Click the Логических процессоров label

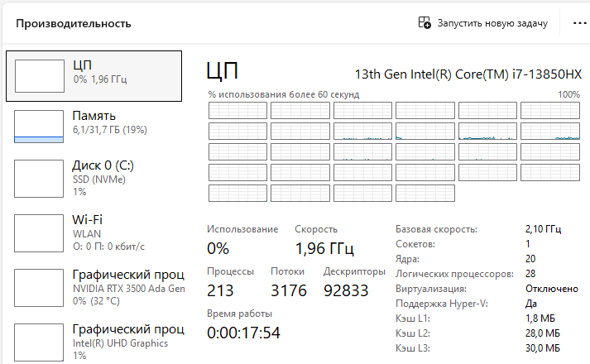pyautogui.click(x=454, y=274)
